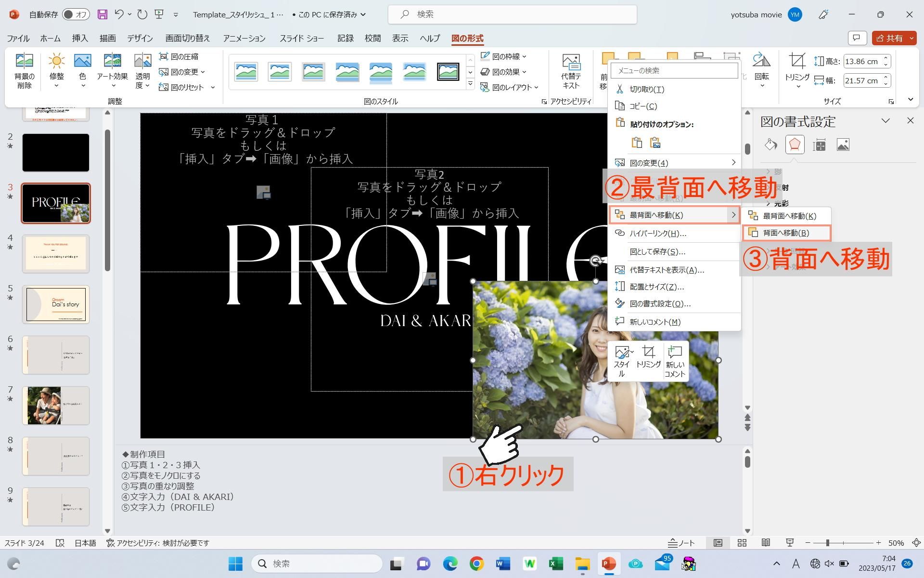Select the Effects pentagon icon in format pane
Screen dimensions: 924x578
(795, 144)
